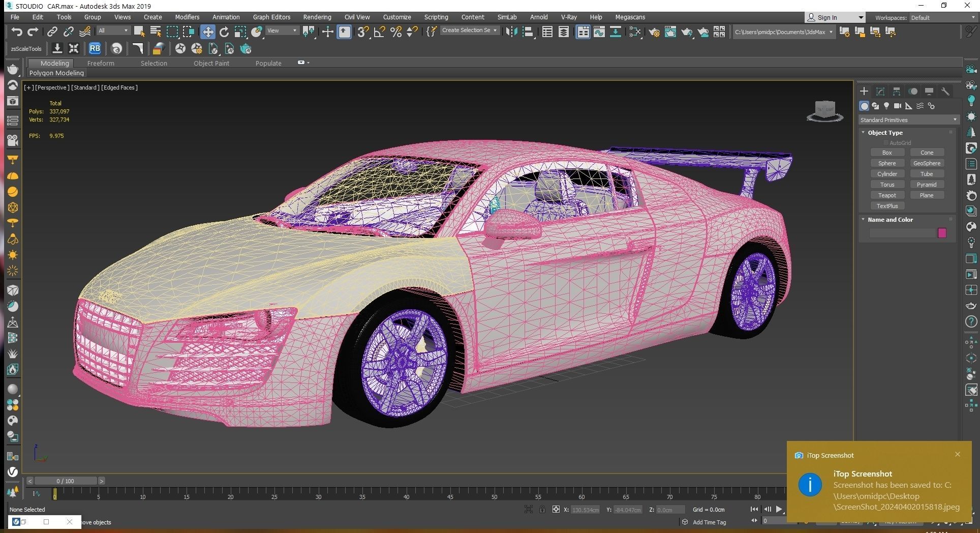Open the selection filter All dropdown

point(114,31)
